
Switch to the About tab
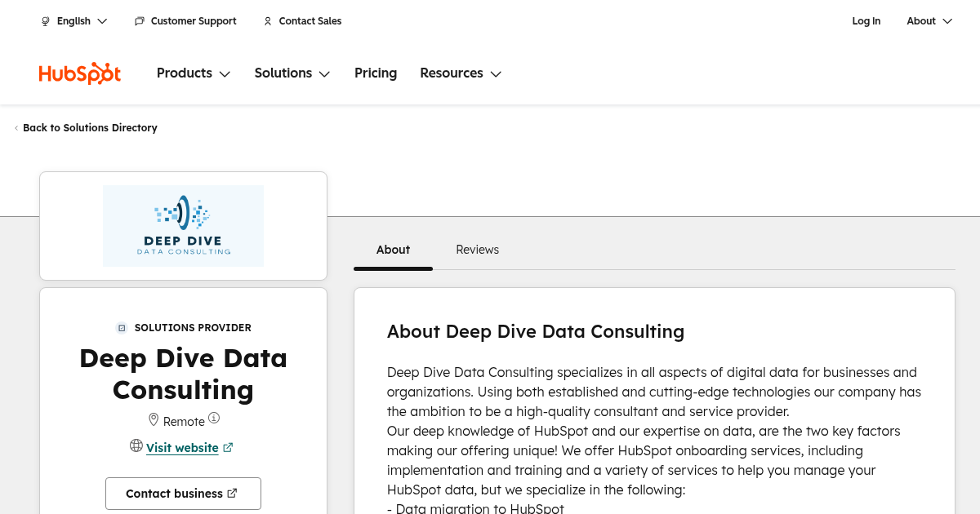tap(393, 250)
